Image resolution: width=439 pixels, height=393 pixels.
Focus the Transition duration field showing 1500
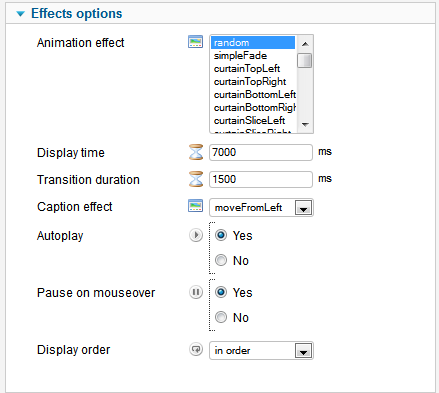tap(261, 179)
